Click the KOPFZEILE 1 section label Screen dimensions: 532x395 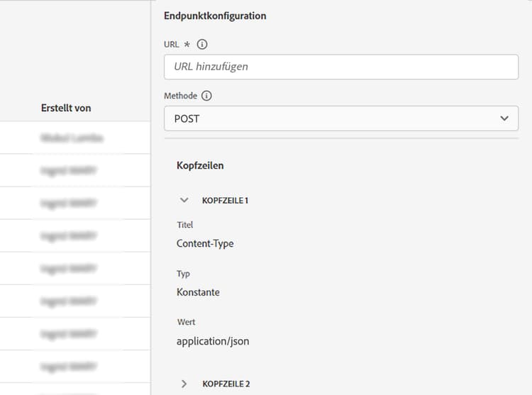[x=226, y=201]
